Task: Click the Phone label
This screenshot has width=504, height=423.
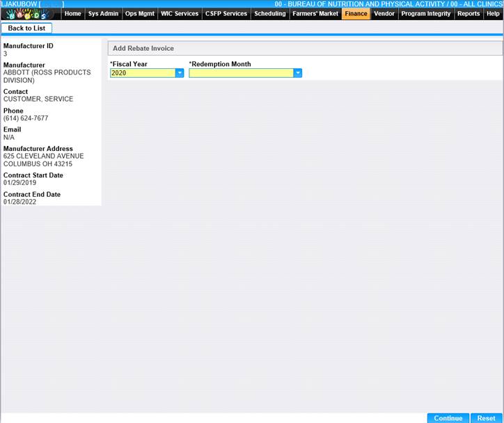Action: pyautogui.click(x=13, y=111)
